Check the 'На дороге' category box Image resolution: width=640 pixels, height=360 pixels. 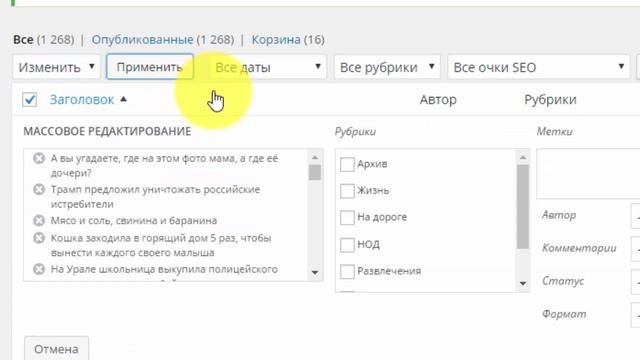347,217
